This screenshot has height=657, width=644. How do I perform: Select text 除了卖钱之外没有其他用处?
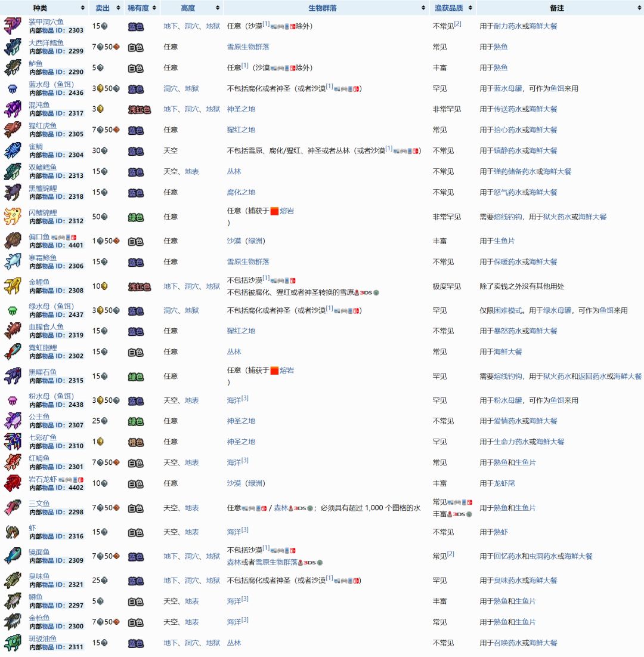tap(522, 286)
